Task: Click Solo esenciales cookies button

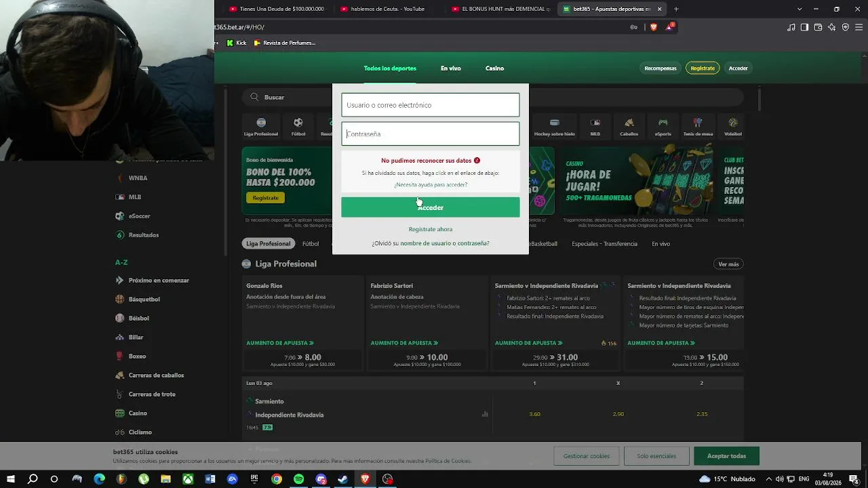Action: [656, 456]
